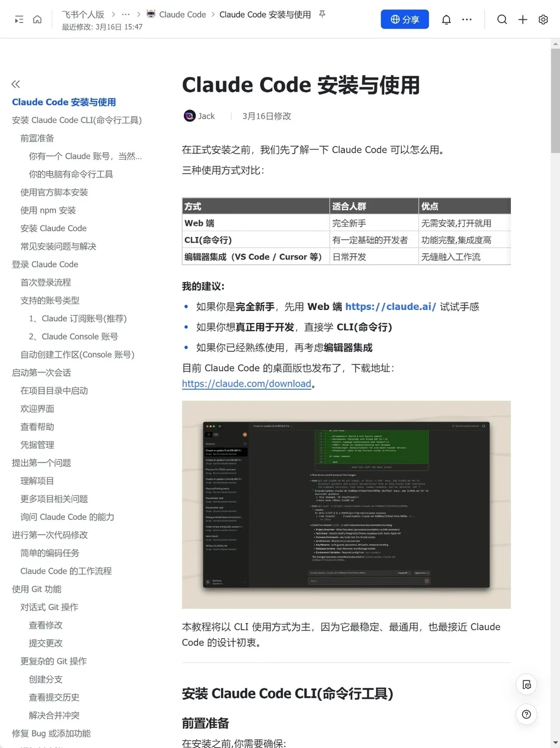Go to 查看修改 section
The image size is (560, 748).
pos(46,625)
